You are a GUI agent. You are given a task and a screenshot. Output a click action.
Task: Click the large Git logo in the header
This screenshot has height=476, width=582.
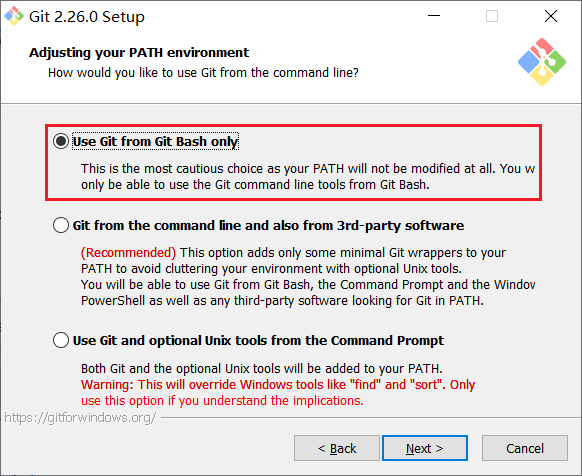click(542, 62)
